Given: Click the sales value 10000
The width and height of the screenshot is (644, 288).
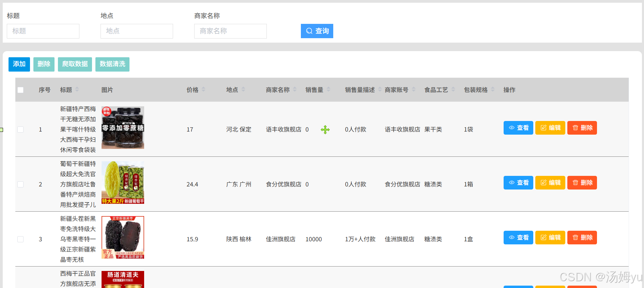Looking at the screenshot, I should point(313,239).
